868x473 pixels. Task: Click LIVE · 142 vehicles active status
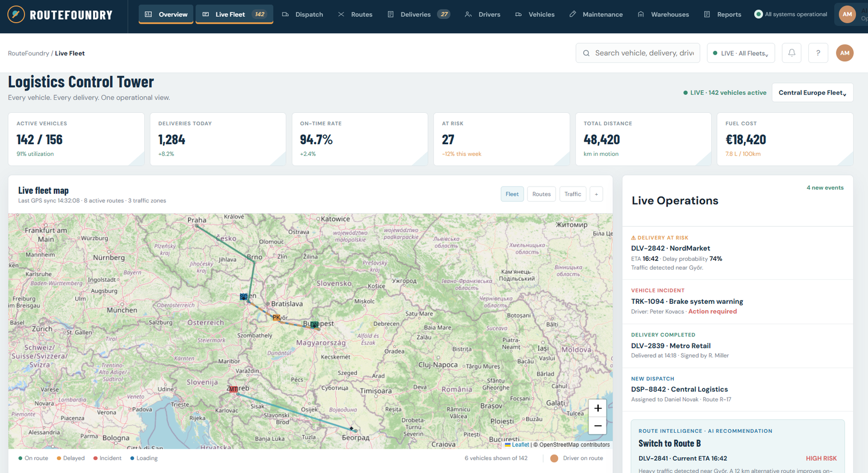(x=725, y=93)
